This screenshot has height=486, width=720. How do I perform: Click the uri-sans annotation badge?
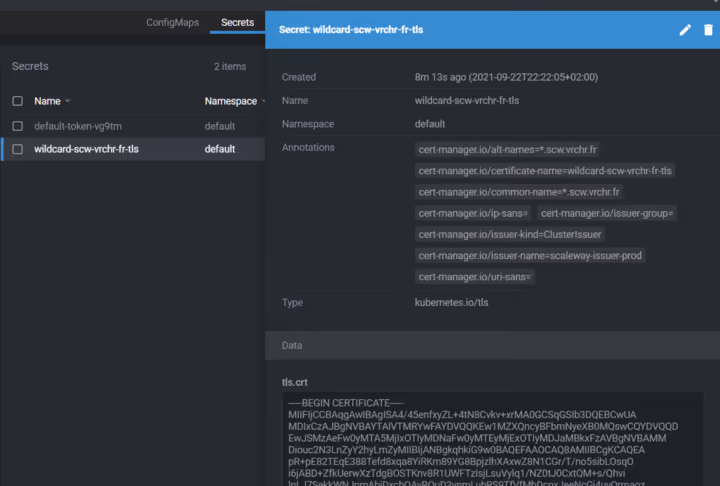tap(475, 276)
